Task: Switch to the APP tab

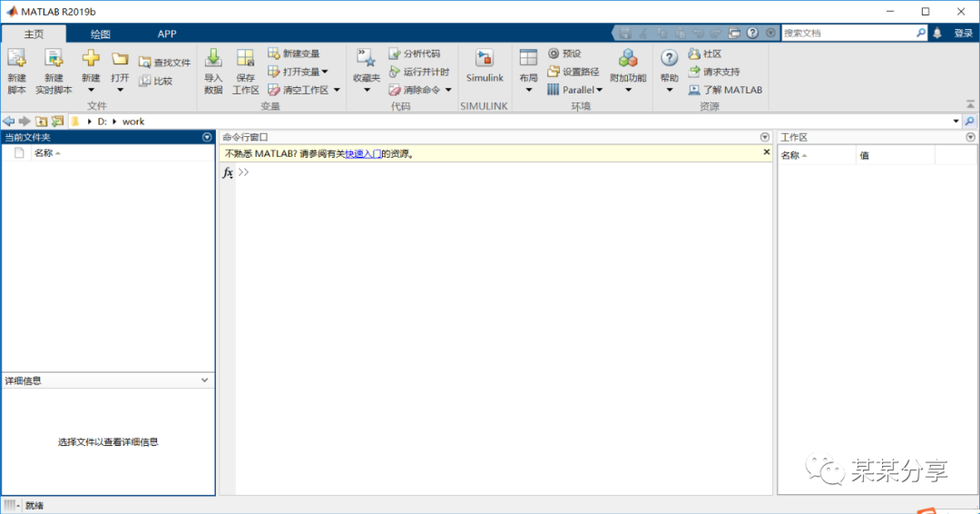Action: tap(166, 34)
